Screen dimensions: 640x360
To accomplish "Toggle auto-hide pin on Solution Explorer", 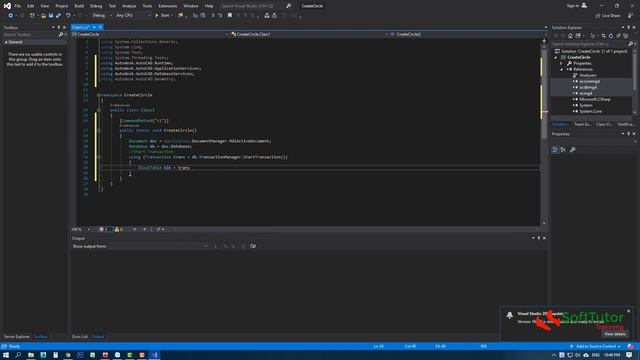I will click(x=628, y=27).
